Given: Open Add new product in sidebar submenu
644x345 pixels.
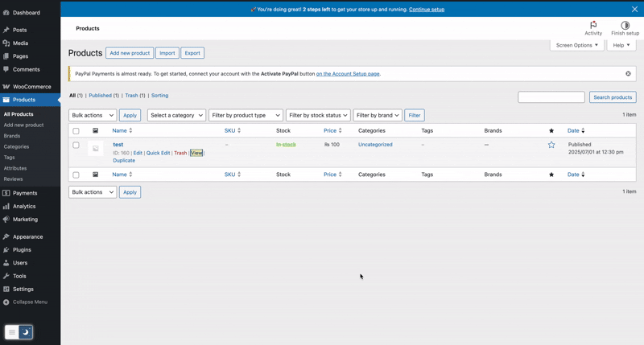Looking at the screenshot, I should pos(23,125).
